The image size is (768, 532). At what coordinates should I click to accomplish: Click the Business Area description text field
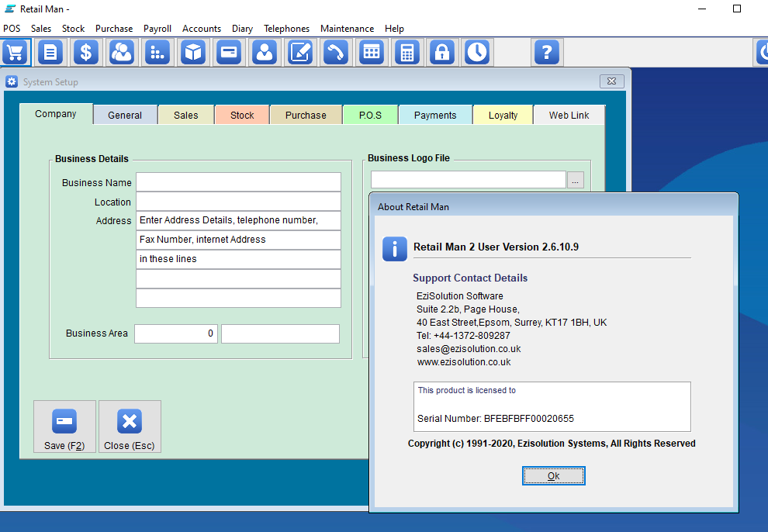pyautogui.click(x=280, y=333)
